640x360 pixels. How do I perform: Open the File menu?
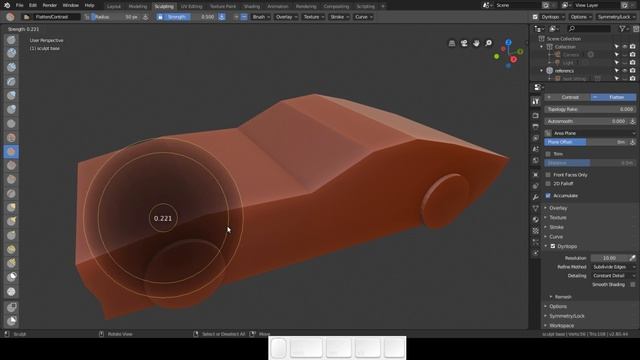(x=19, y=5)
